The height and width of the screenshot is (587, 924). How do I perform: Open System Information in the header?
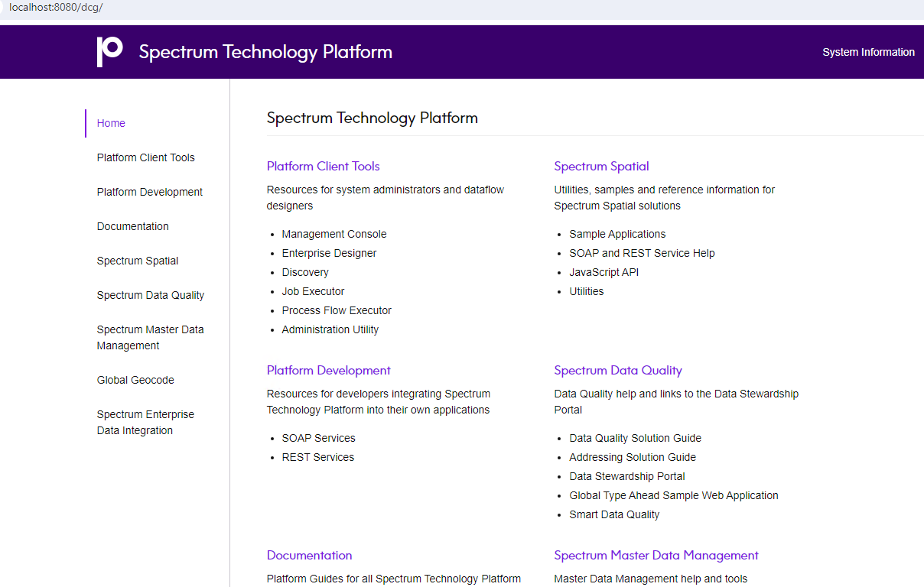click(x=868, y=52)
